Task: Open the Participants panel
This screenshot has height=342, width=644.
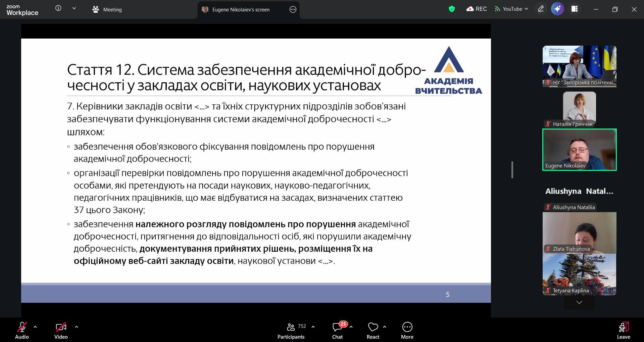Action: point(291,331)
